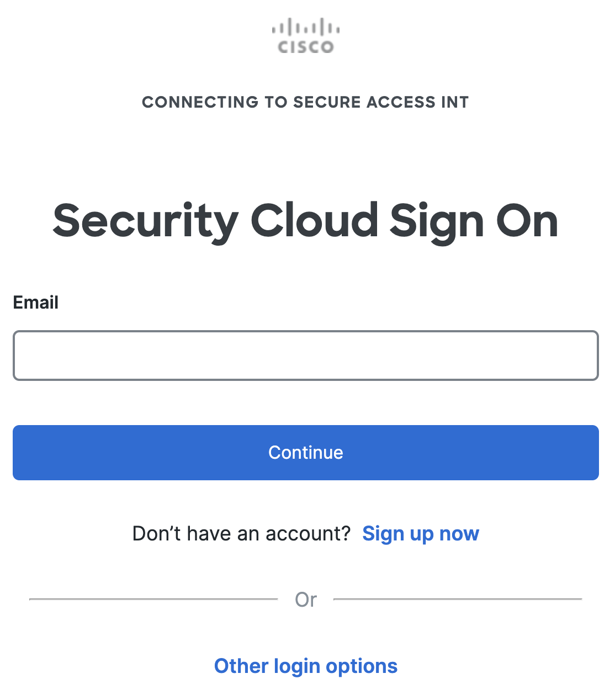This screenshot has width=615, height=700.
Task: Select the words Sign On in heading
Action: pyautogui.click(x=474, y=222)
